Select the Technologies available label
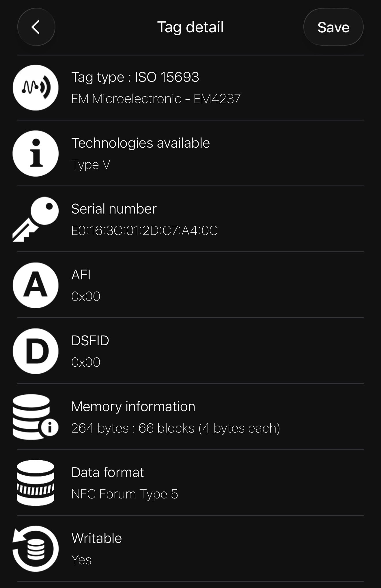 pos(140,143)
